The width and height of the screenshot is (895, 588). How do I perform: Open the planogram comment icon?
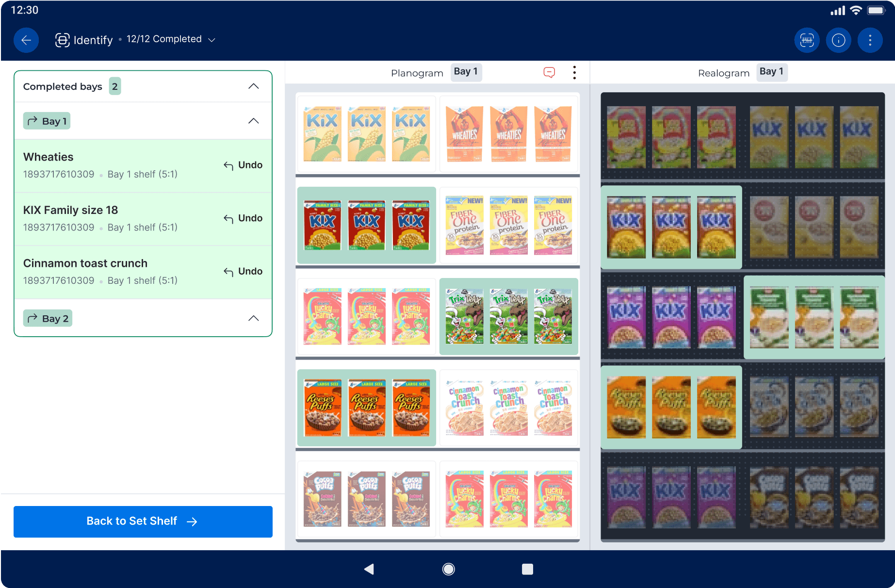[x=549, y=73]
